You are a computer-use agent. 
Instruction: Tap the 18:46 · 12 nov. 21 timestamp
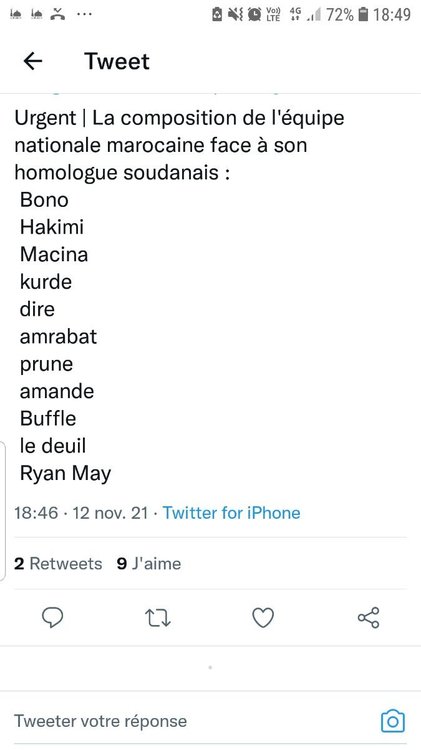[81, 513]
